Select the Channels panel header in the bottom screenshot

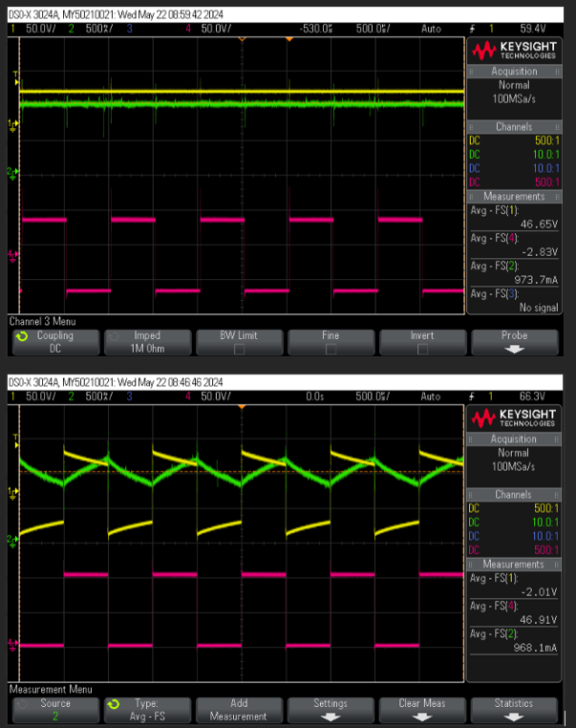pos(513,495)
